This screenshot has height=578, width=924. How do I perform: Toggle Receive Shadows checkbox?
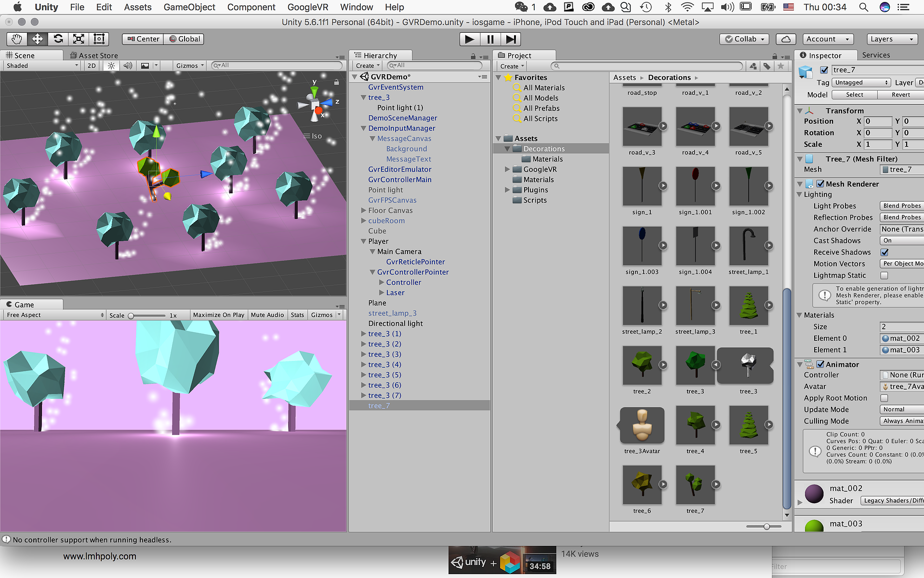[x=884, y=252]
